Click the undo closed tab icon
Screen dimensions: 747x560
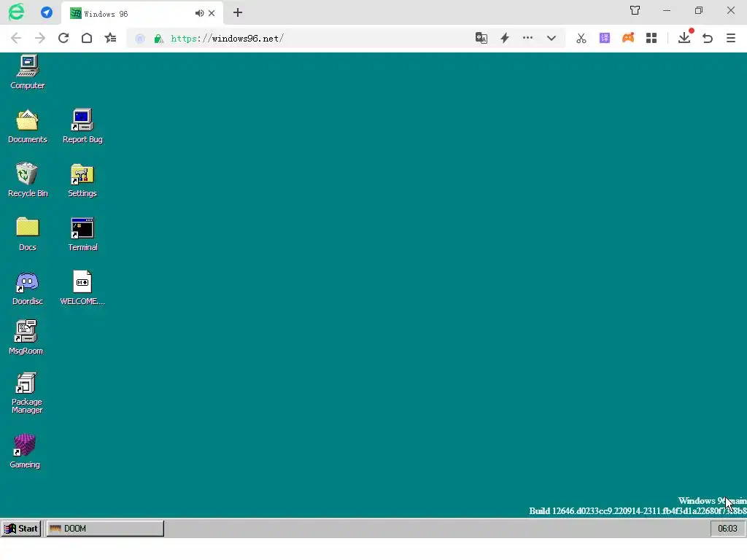(708, 38)
